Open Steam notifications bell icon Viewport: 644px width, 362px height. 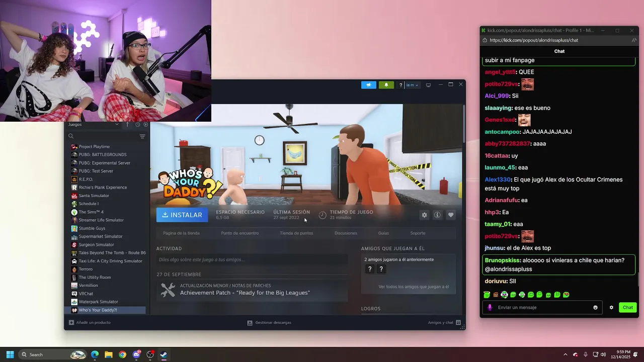386,85
